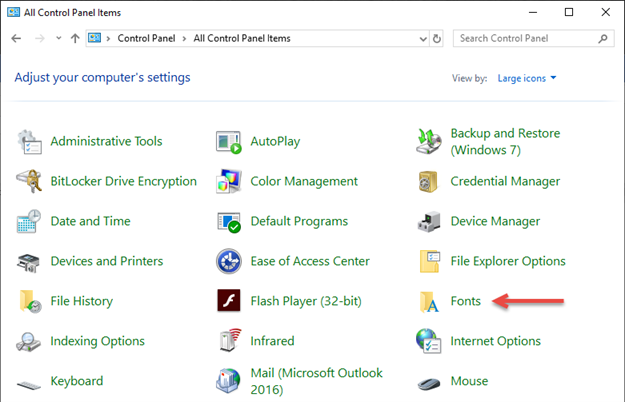Open the Date and Time calendar icon
This screenshot has width=625, height=402.
tap(29, 221)
